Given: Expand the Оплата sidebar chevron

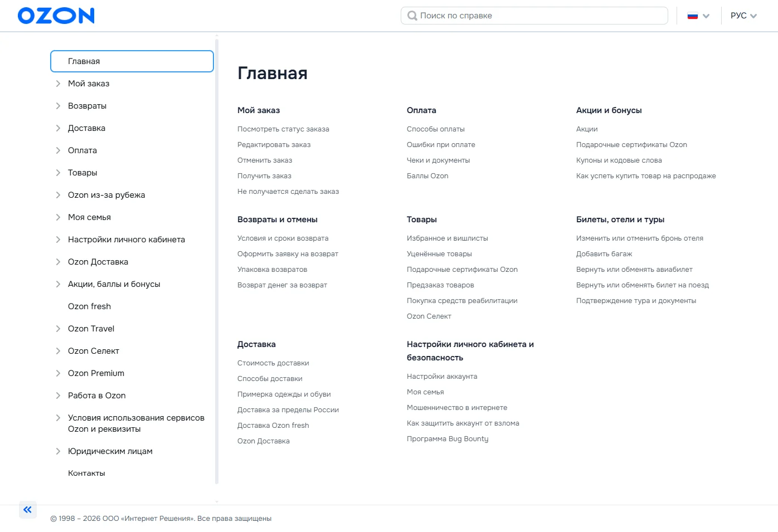Looking at the screenshot, I should [58, 150].
